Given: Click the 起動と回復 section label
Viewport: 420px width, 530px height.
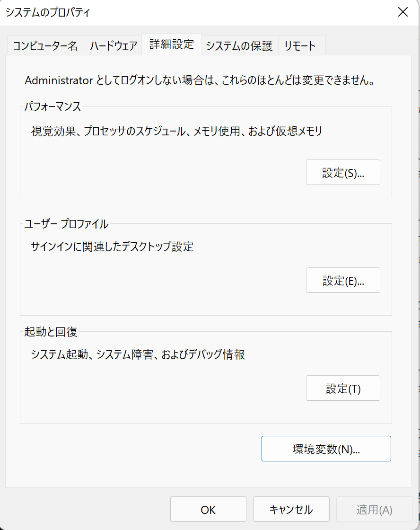Looking at the screenshot, I should 51,332.
